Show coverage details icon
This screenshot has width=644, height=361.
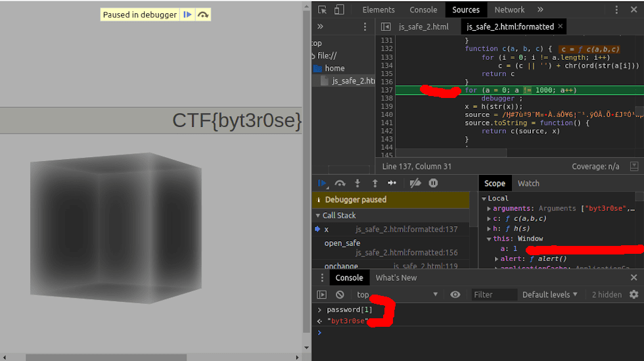(x=634, y=166)
